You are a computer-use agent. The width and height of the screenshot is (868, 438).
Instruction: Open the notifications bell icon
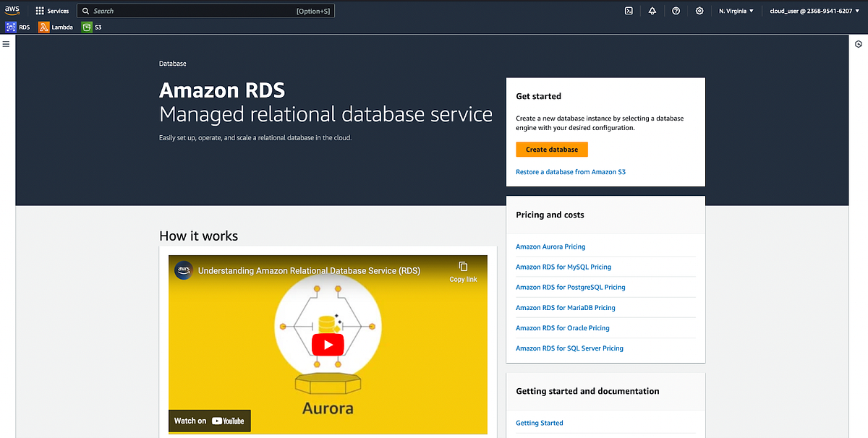pyautogui.click(x=652, y=10)
